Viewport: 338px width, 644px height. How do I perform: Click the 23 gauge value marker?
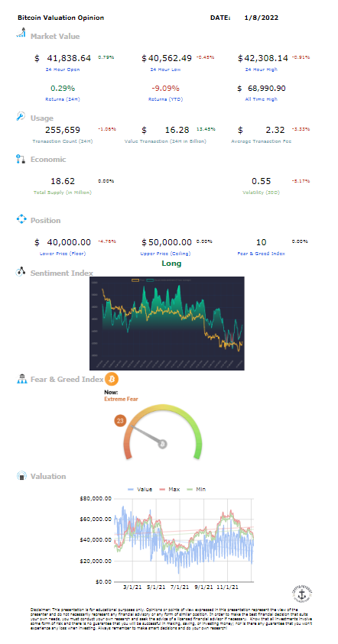coord(121,421)
